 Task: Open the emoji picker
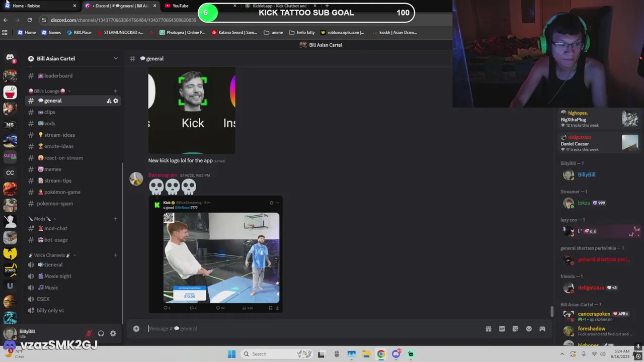click(x=529, y=329)
